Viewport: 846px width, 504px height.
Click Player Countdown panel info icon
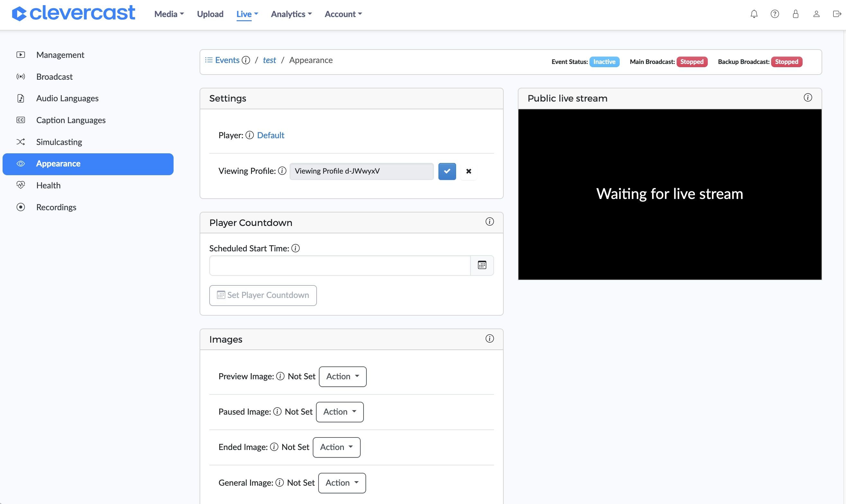coord(490,222)
